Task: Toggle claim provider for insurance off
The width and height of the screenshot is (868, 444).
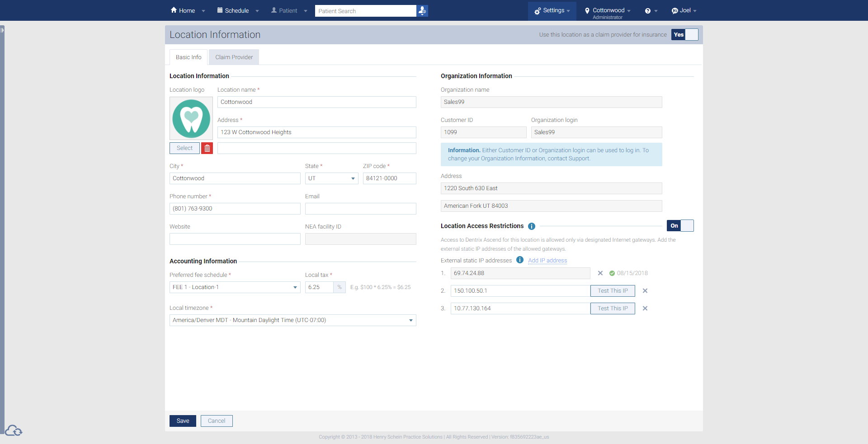Action: click(x=692, y=34)
